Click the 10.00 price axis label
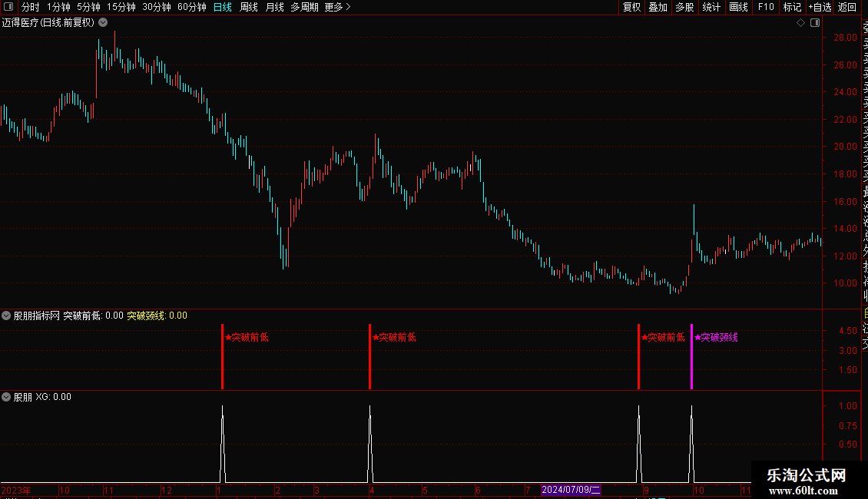 click(845, 283)
